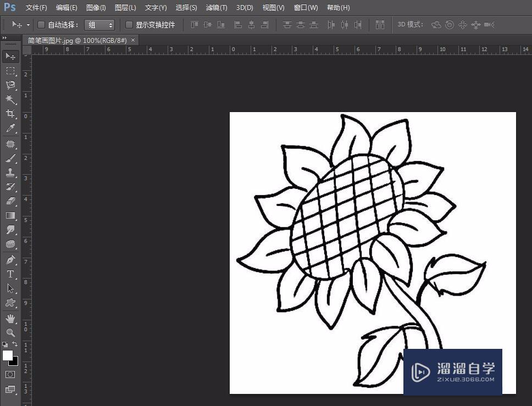Toggle 显示变换控件 on

coord(129,25)
